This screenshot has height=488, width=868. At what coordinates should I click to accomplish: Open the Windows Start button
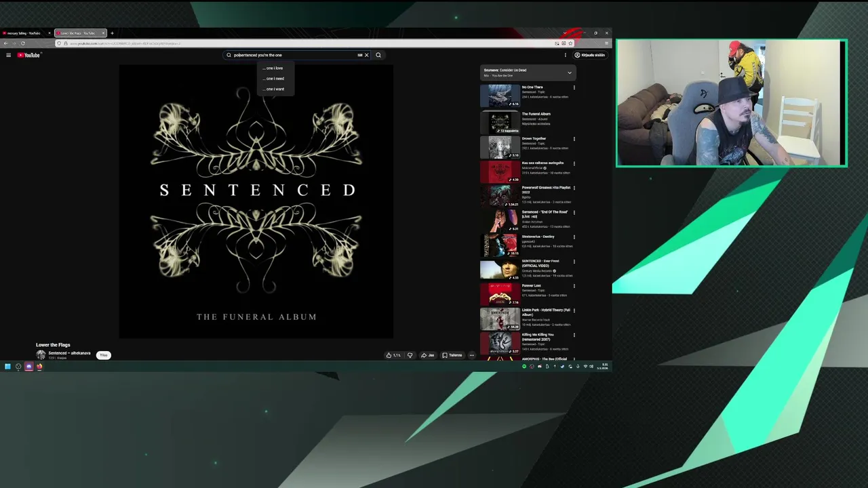pyautogui.click(x=7, y=367)
